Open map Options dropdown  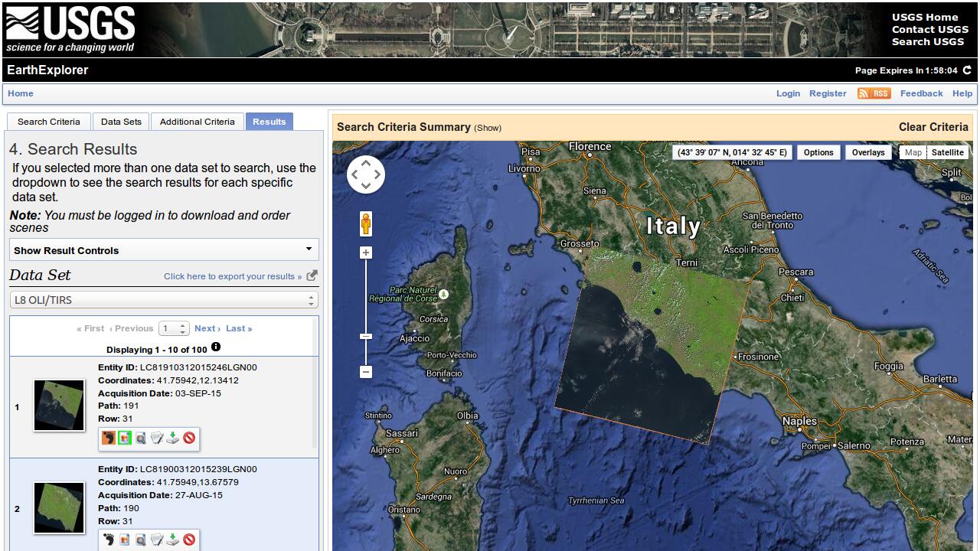[x=818, y=152]
